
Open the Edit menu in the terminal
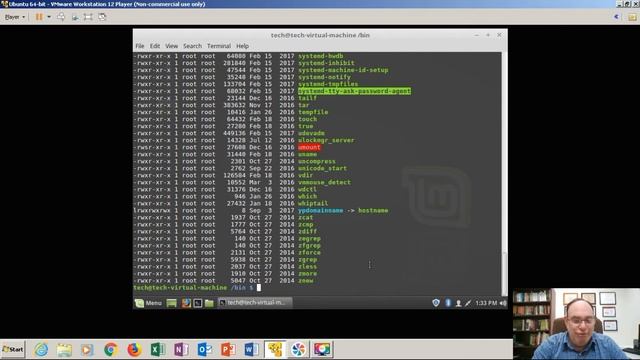[x=155, y=46]
